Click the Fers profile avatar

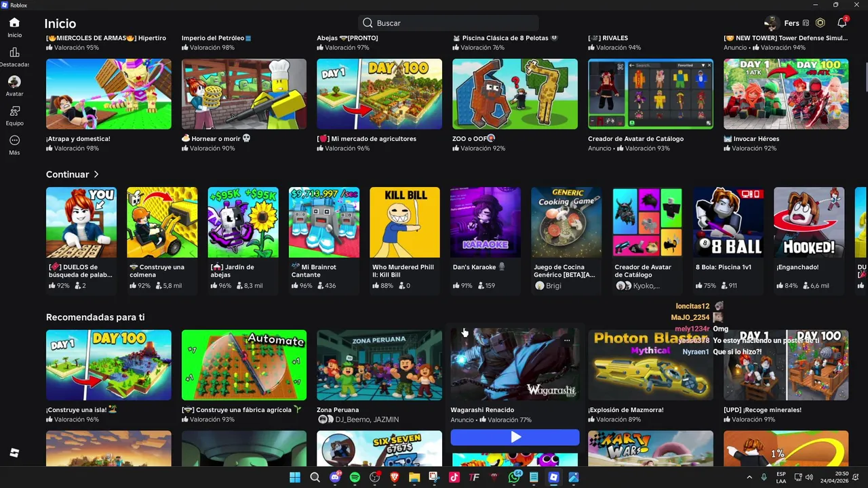tap(771, 23)
